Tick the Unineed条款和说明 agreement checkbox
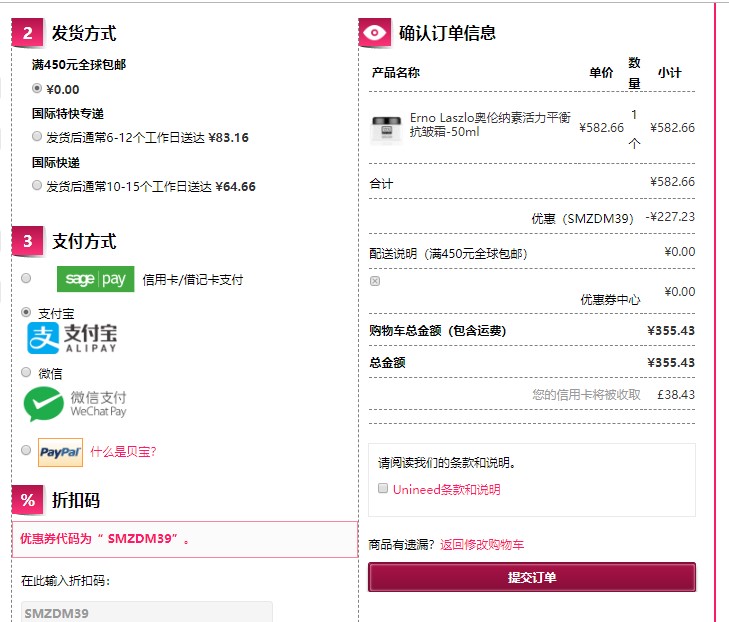 tap(383, 488)
